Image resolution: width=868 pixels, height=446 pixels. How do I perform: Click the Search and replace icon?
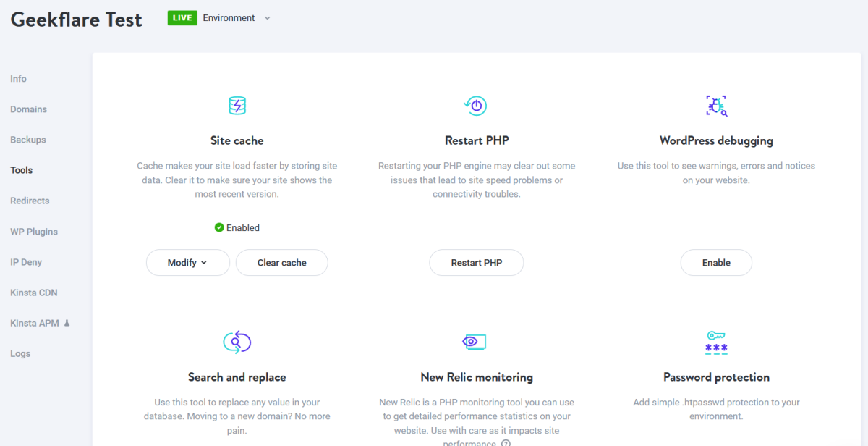coord(237,342)
